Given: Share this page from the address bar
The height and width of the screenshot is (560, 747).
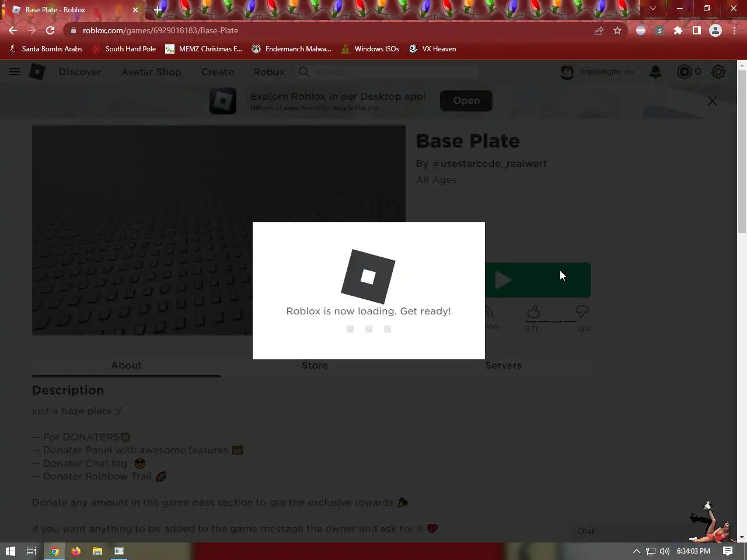Looking at the screenshot, I should pyautogui.click(x=599, y=30).
